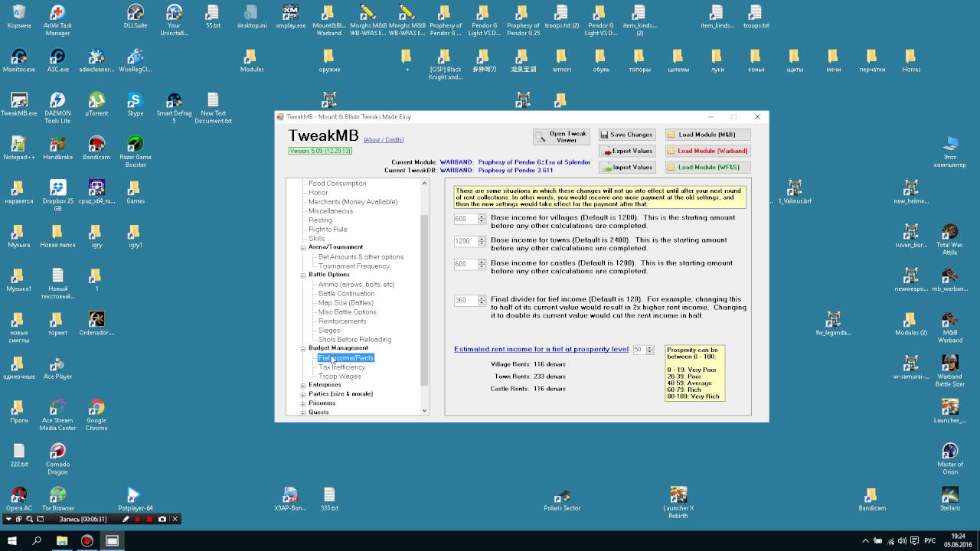
Task: Expand the Quests tree node
Action: click(x=303, y=413)
